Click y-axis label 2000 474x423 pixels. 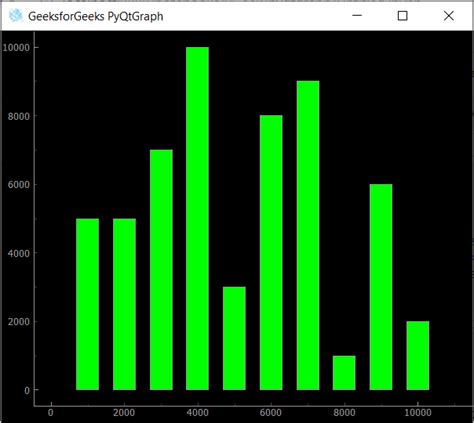pyautogui.click(x=19, y=322)
